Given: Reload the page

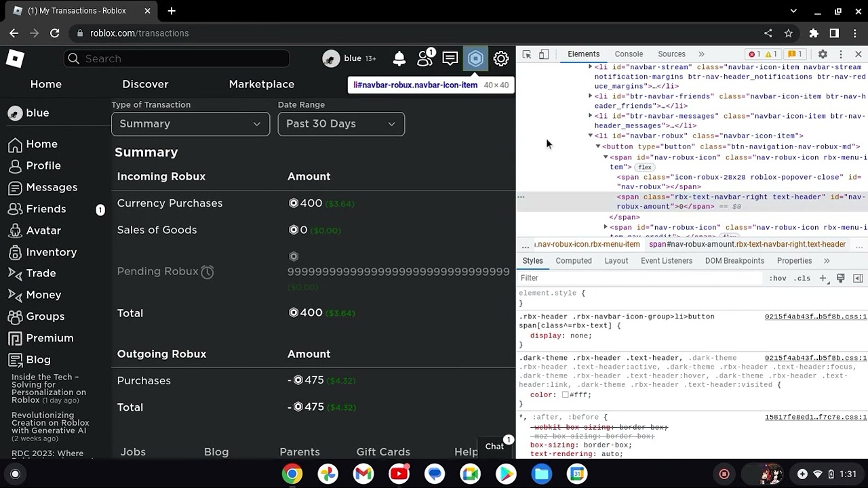Looking at the screenshot, I should tap(55, 33).
